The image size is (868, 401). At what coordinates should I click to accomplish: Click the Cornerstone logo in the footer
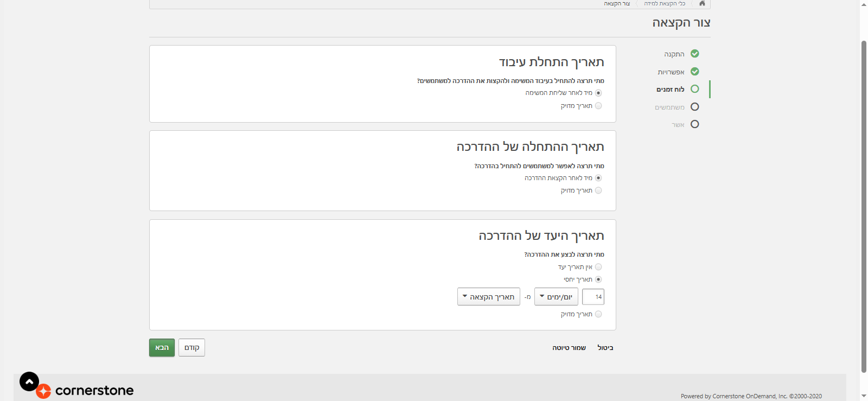click(x=86, y=390)
